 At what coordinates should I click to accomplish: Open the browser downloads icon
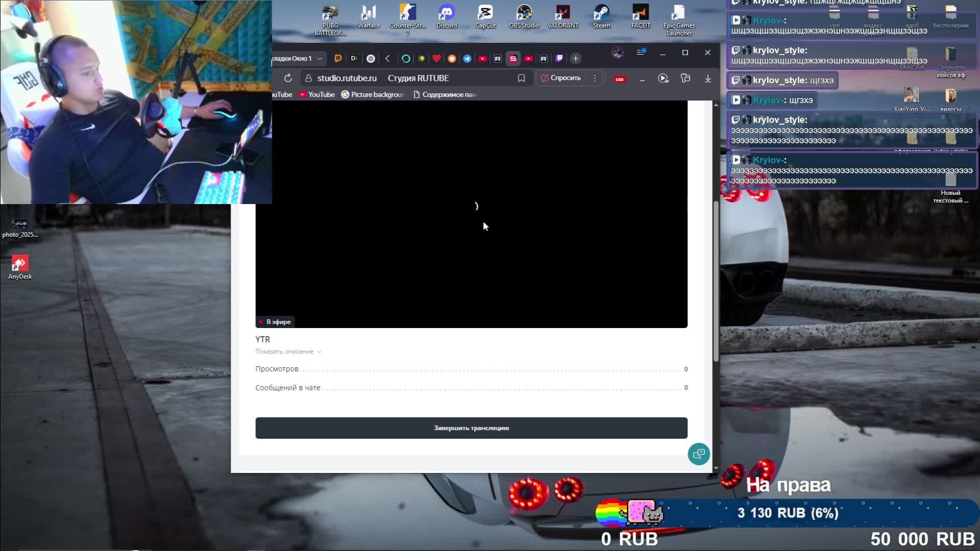point(707,78)
